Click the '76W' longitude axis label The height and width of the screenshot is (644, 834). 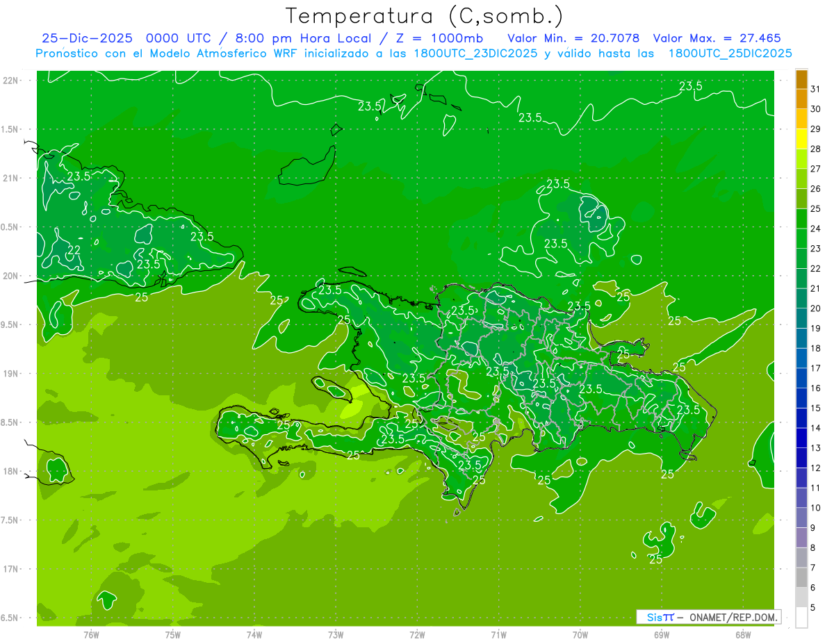(92, 635)
